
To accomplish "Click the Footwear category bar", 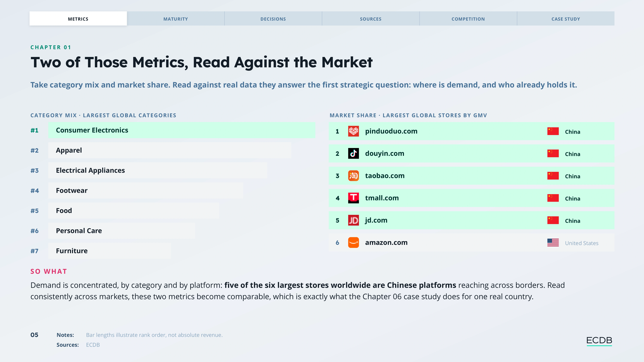I will (x=146, y=190).
